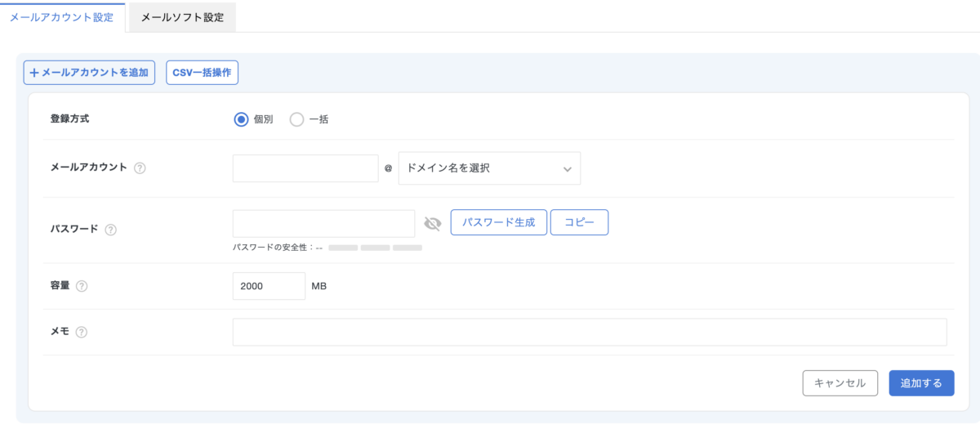The width and height of the screenshot is (980, 429).
Task: Click the 容量 input showing 2000
Action: point(269,286)
